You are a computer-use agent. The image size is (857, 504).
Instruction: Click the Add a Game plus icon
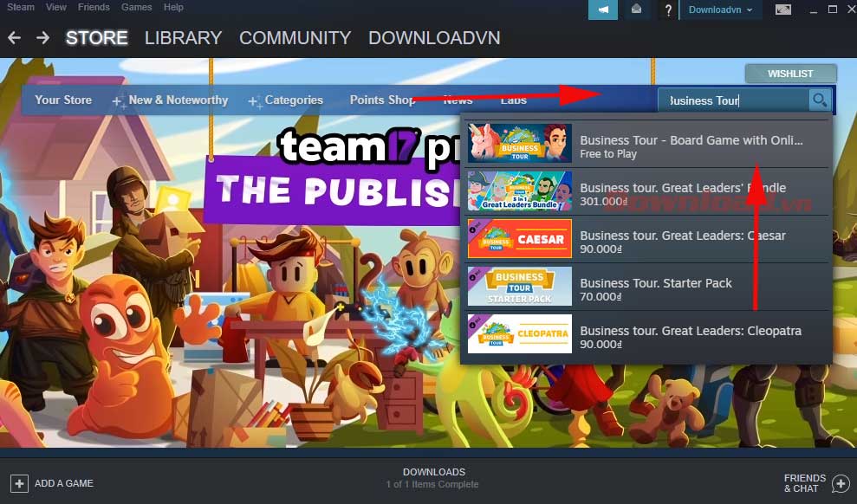click(x=19, y=483)
